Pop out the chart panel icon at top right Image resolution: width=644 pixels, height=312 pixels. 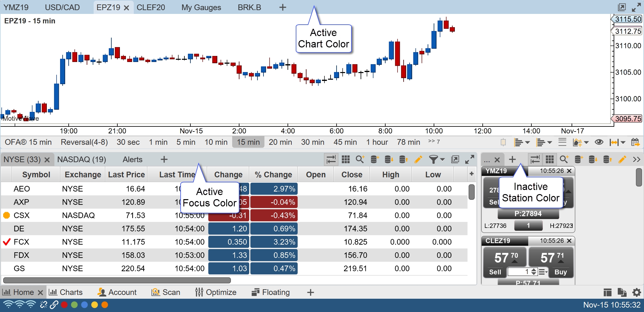click(x=622, y=7)
